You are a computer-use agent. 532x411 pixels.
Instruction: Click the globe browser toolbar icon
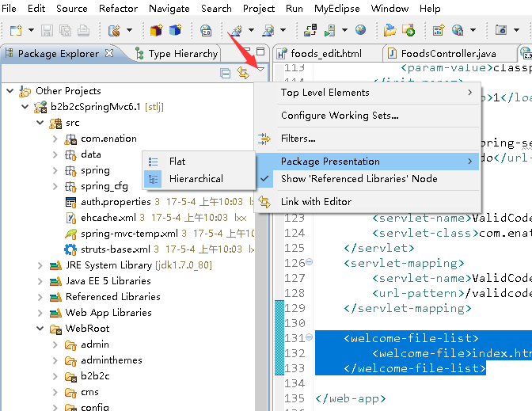(x=361, y=30)
